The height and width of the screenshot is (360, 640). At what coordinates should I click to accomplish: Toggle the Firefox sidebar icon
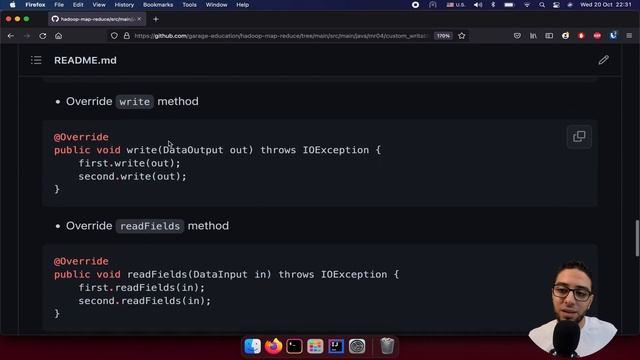[x=549, y=36]
